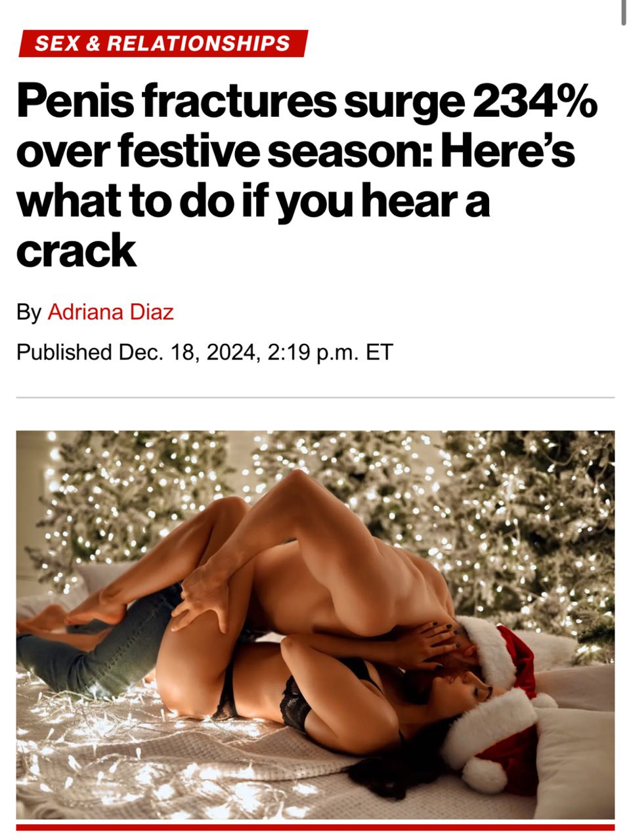Image resolution: width=631 pixels, height=840 pixels.
Task: Click the word 'crack' in the headline
Action: tap(76, 250)
